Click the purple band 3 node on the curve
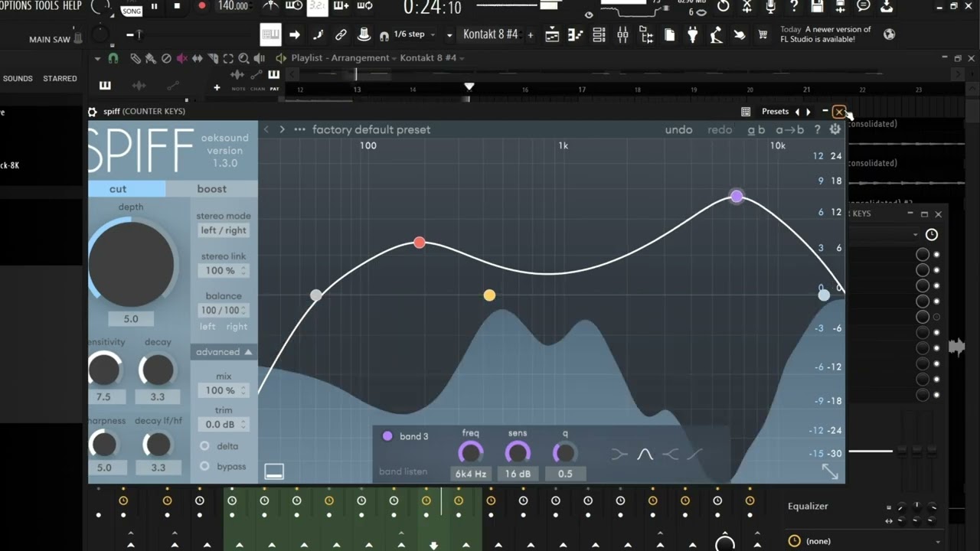This screenshot has height=551, width=980. tap(737, 197)
